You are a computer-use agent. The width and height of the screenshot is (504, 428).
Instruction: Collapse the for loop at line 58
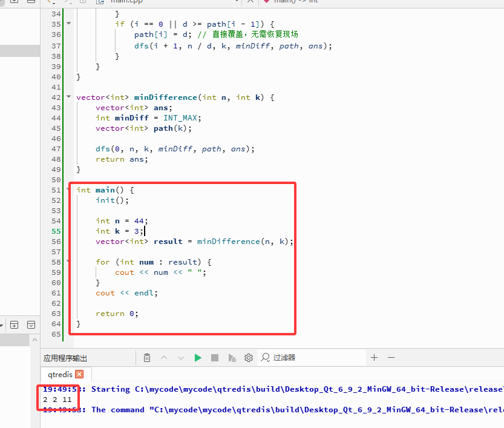[x=68, y=261]
